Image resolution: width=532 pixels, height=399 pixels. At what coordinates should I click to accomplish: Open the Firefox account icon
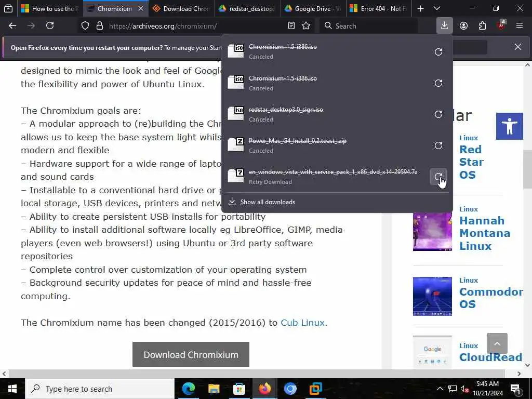(x=463, y=26)
